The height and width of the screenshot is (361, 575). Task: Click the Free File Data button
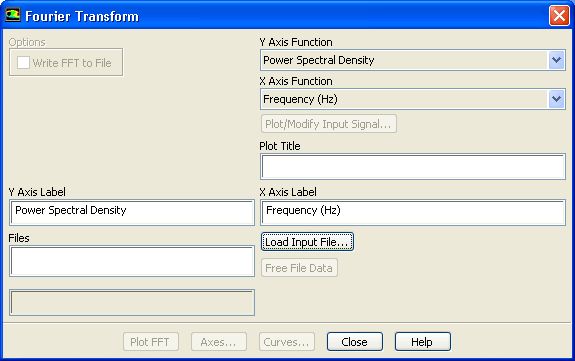tap(299, 268)
